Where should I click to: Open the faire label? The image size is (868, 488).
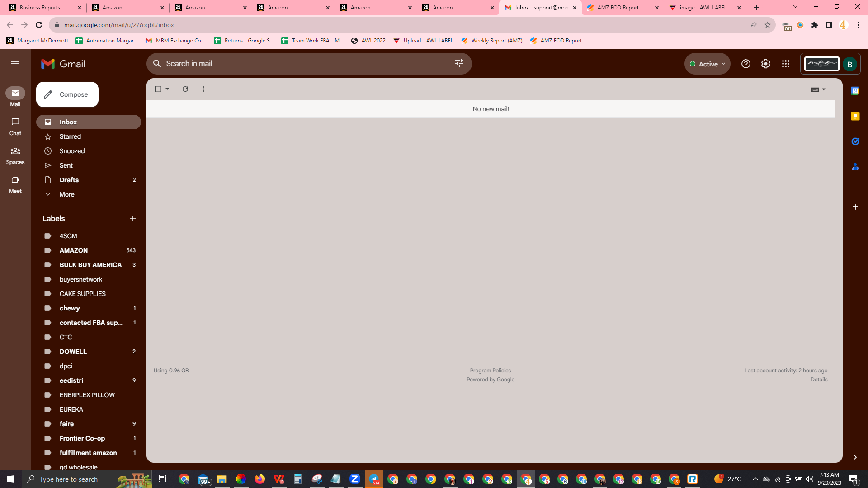coord(89,424)
